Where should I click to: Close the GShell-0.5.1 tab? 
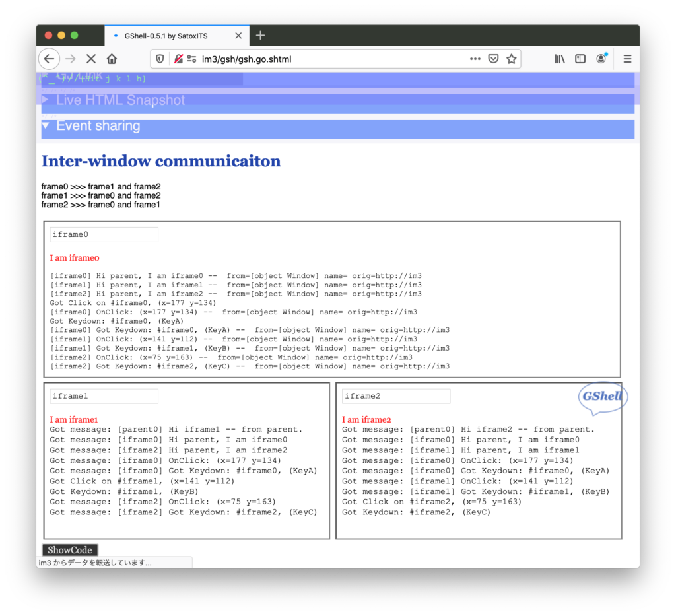pos(238,36)
